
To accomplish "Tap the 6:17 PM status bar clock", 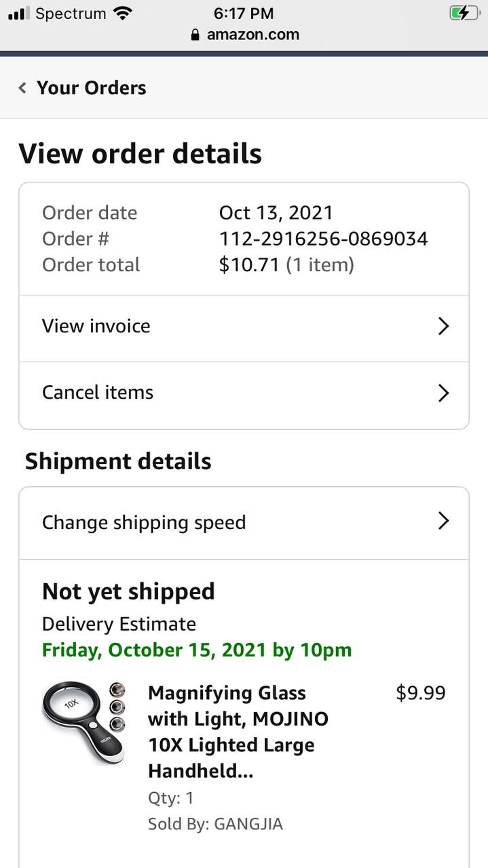I will tap(243, 13).
